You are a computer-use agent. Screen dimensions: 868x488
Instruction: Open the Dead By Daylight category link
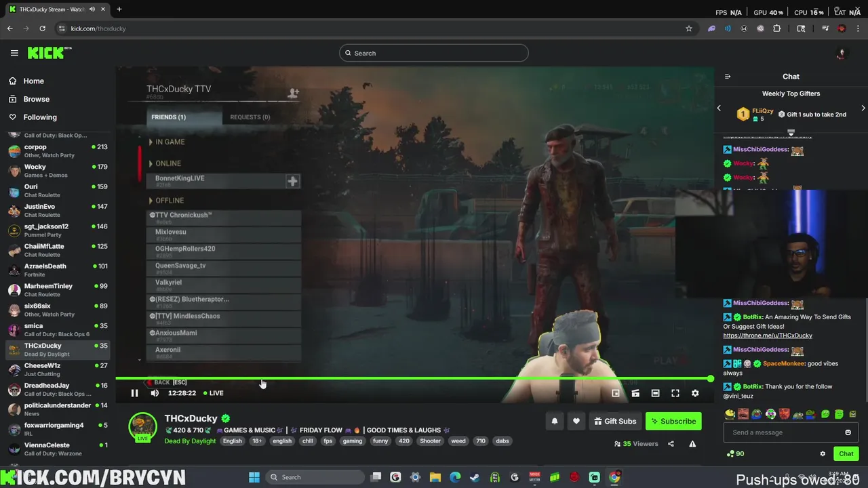point(190,441)
